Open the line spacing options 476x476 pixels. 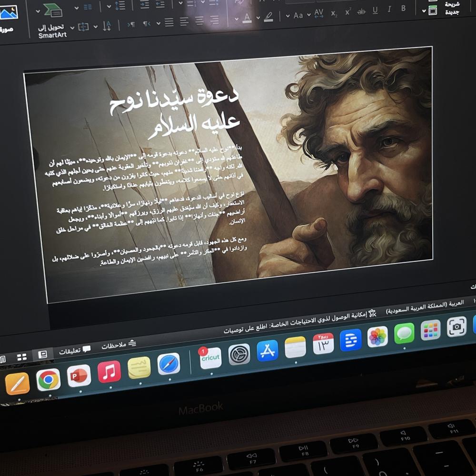point(119,5)
